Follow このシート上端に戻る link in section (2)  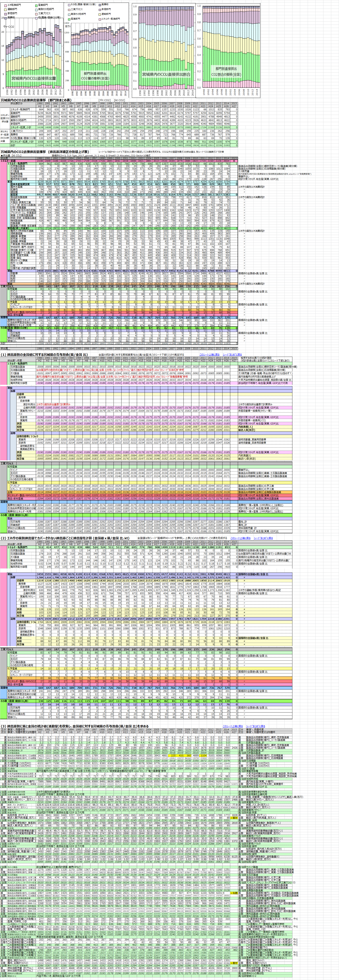pyautogui.click(x=241, y=538)
